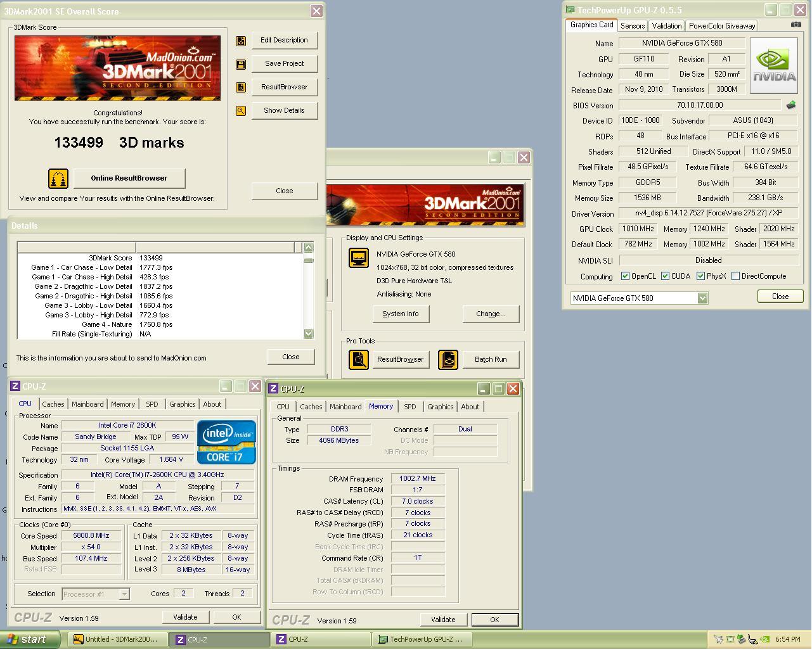This screenshot has height=650, width=812.
Task: Click OK in the Memory CPU-Z window
Action: point(494,620)
